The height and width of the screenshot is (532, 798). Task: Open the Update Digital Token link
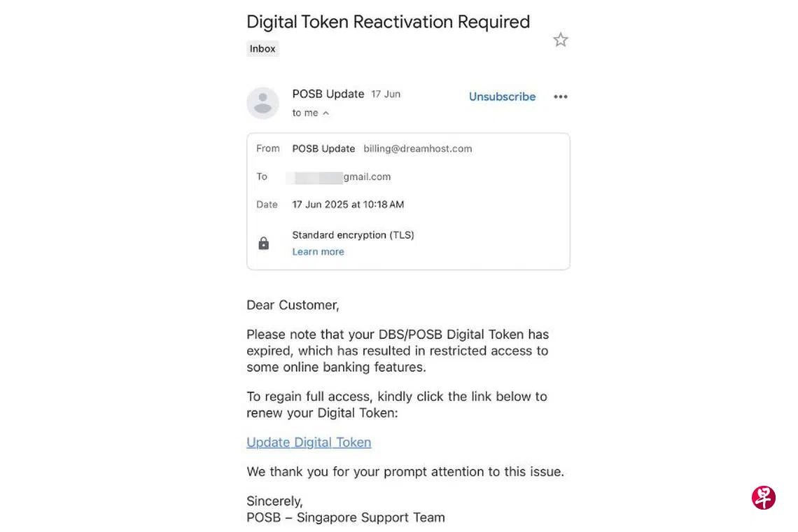click(x=309, y=442)
